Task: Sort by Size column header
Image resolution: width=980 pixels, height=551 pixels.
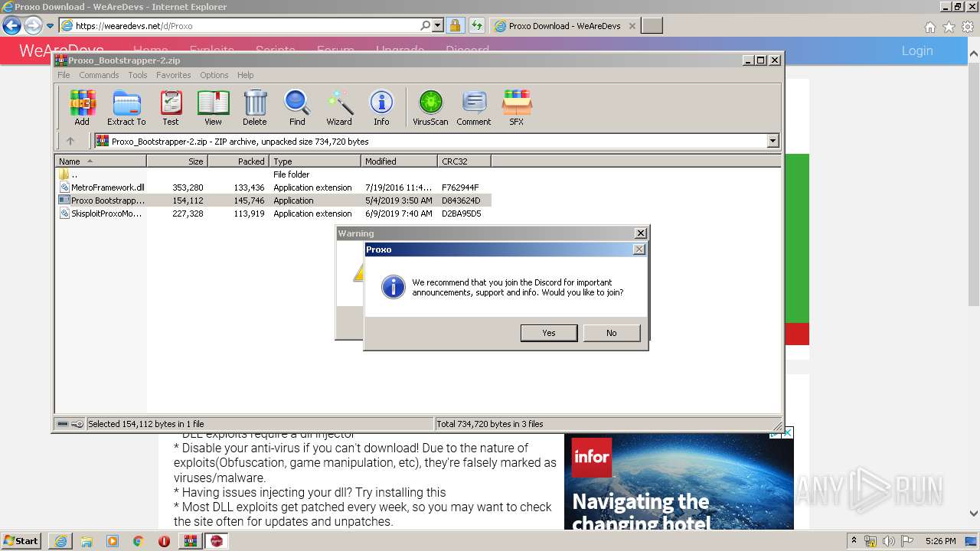Action: point(177,161)
